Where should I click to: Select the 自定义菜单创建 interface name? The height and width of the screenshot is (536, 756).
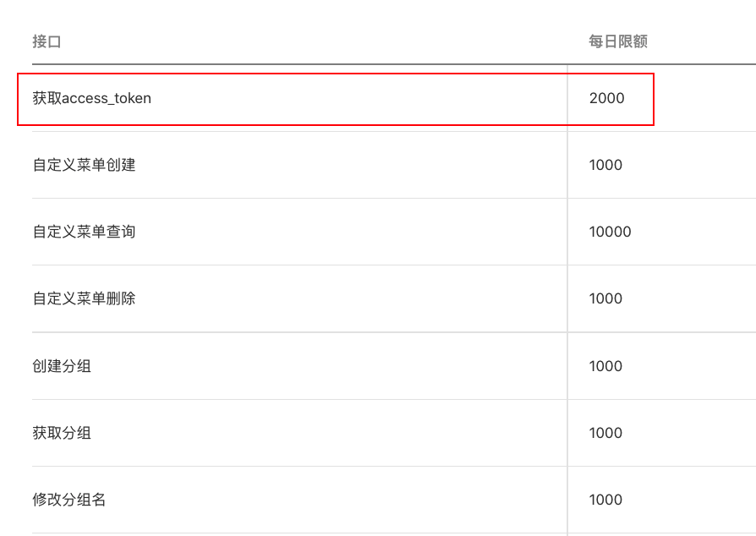point(85,165)
